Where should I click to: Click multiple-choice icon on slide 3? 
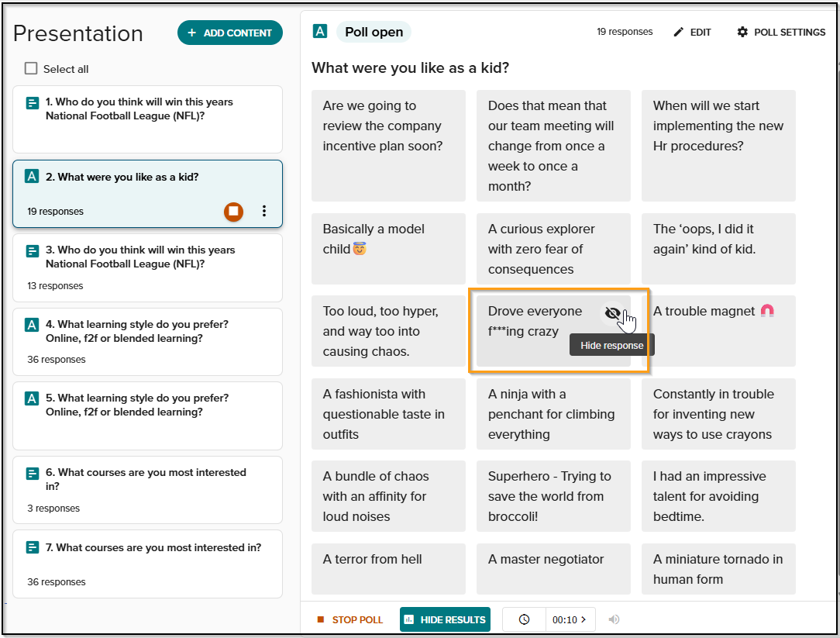pyautogui.click(x=32, y=251)
